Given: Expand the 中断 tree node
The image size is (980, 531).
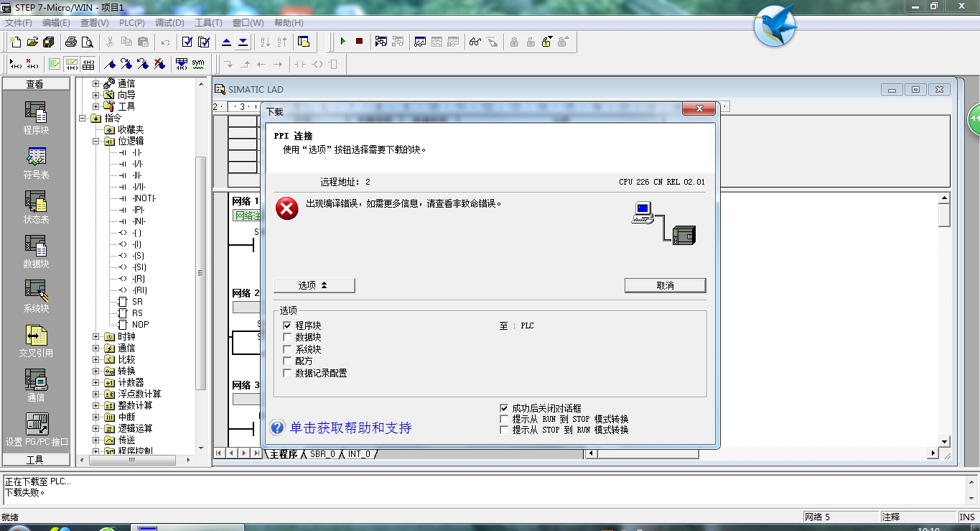Looking at the screenshot, I should (96, 417).
